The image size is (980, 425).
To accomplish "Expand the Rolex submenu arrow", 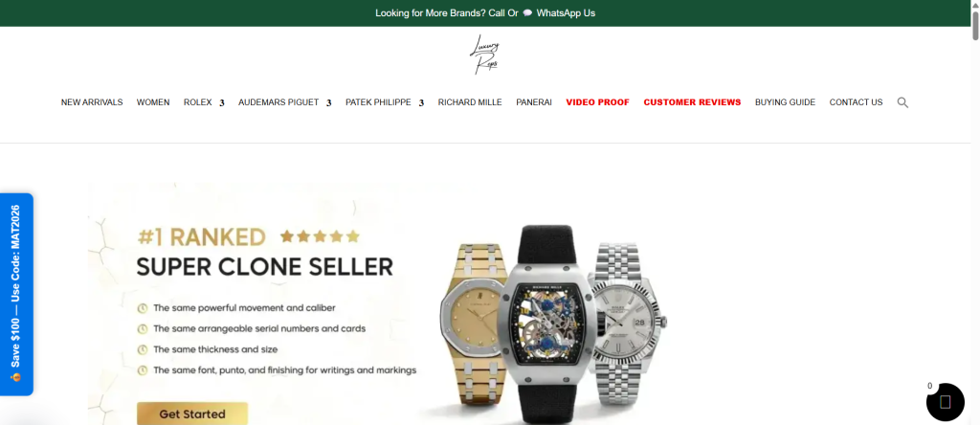I will [x=222, y=103].
